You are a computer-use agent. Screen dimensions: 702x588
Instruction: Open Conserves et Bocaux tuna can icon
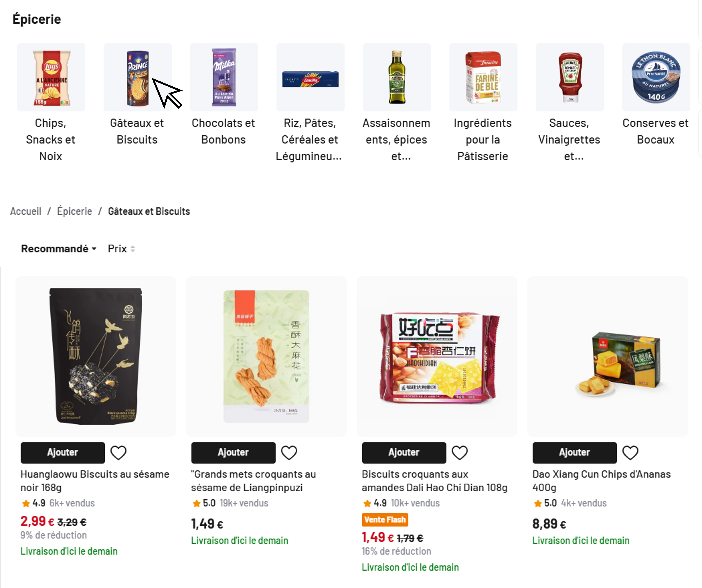coord(656,77)
